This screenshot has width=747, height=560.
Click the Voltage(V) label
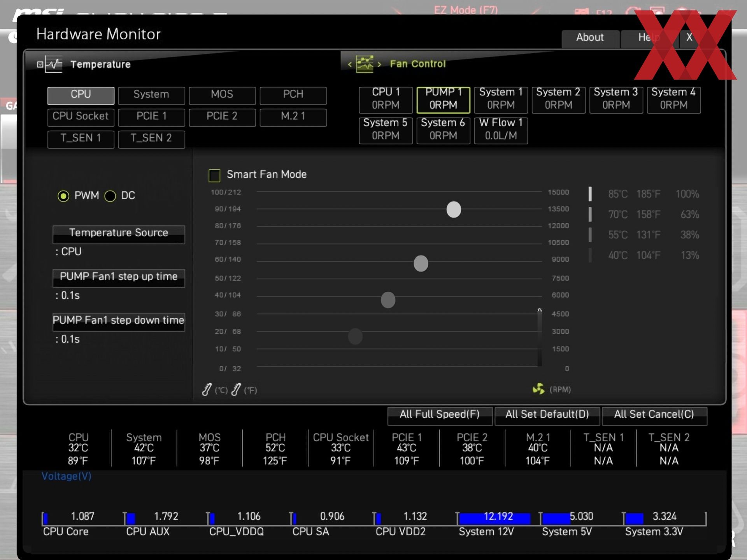pyautogui.click(x=67, y=476)
